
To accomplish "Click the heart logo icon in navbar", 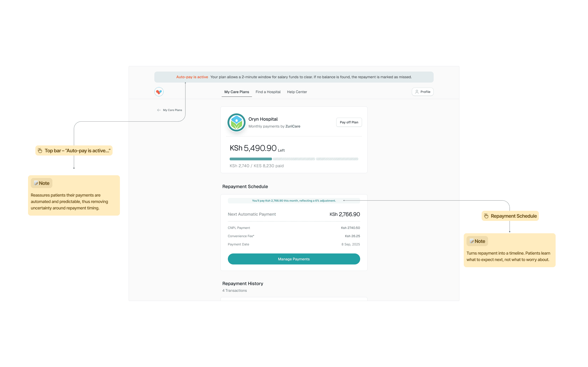I will point(159,92).
